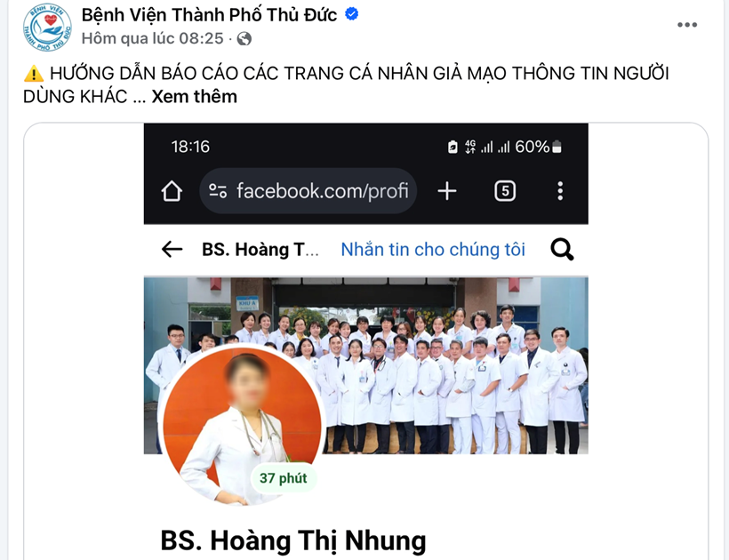Viewport: 729px width, 560px height.
Task: Open the three-dot post options menu
Action: tap(686, 25)
